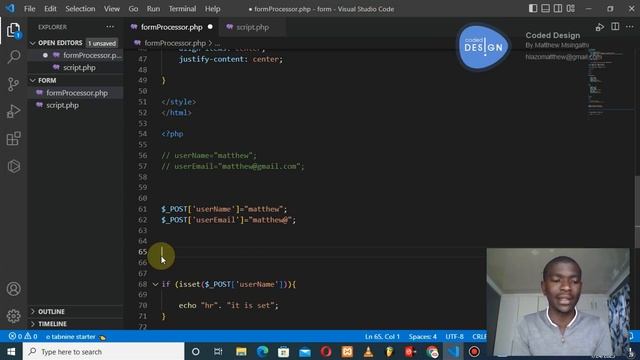
Task: Open the Accounts icon
Action: 13,289
